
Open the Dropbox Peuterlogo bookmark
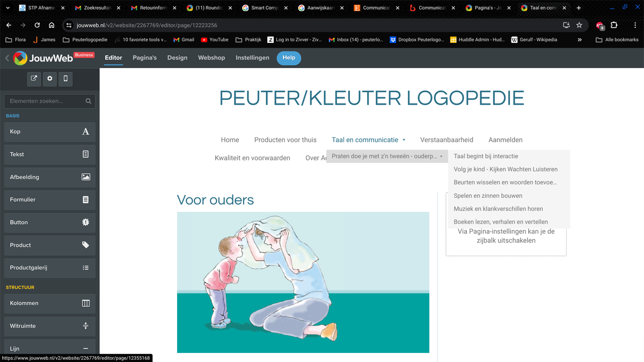tap(417, 40)
